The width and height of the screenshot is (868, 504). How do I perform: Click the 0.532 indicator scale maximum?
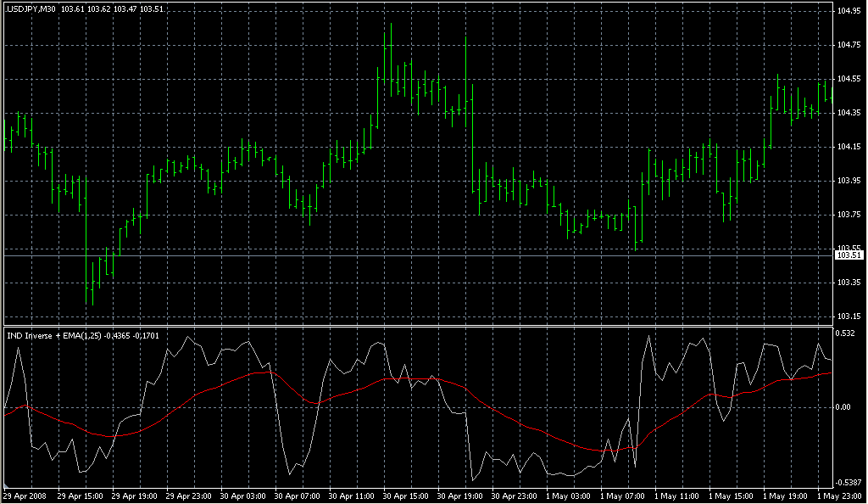(846, 333)
